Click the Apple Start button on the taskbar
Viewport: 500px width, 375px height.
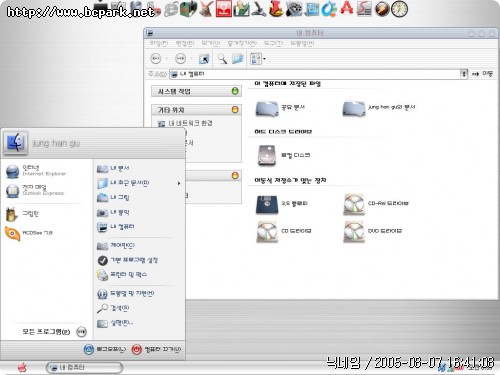[x=22, y=368]
